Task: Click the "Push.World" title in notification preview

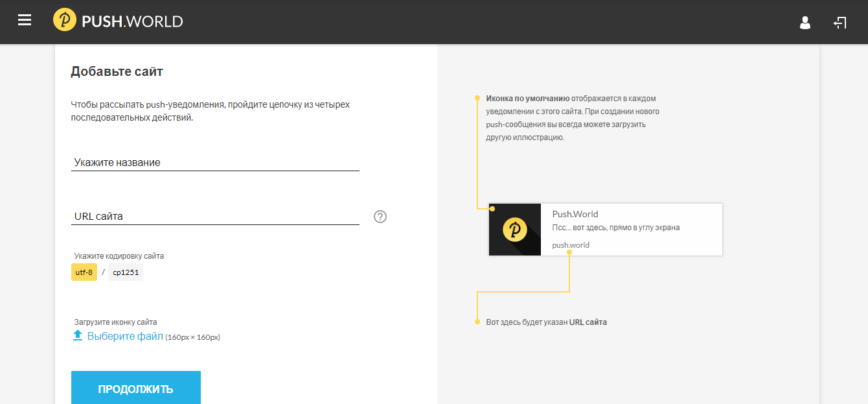Action: pyautogui.click(x=575, y=214)
